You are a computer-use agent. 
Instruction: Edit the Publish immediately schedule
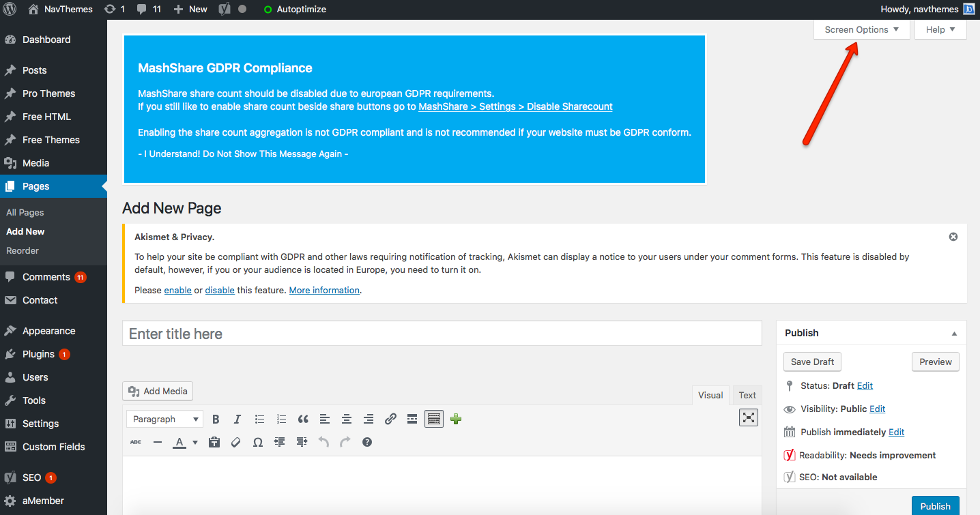[x=897, y=432]
